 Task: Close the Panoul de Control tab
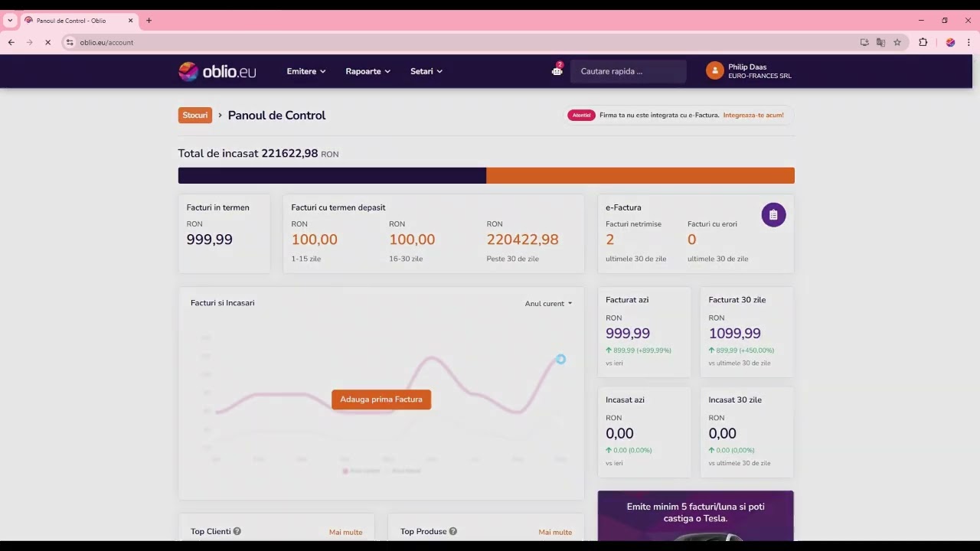[x=130, y=21]
